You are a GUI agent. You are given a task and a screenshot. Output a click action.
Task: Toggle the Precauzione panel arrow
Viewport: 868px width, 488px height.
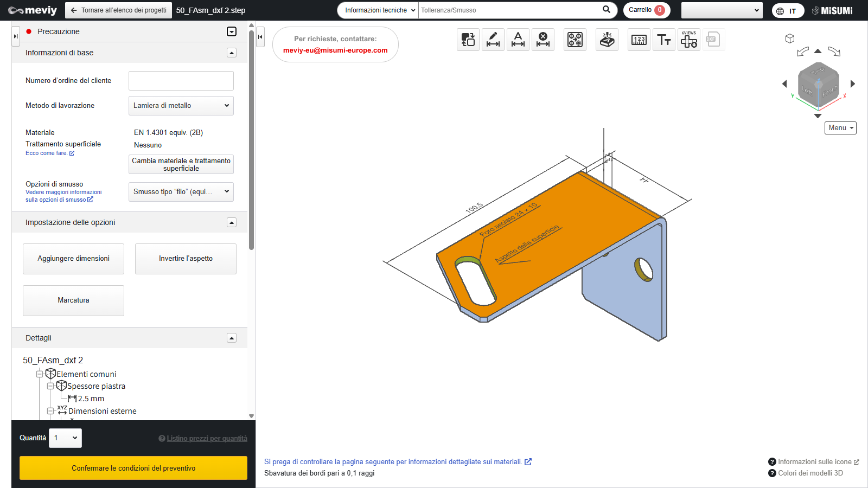coord(232,31)
